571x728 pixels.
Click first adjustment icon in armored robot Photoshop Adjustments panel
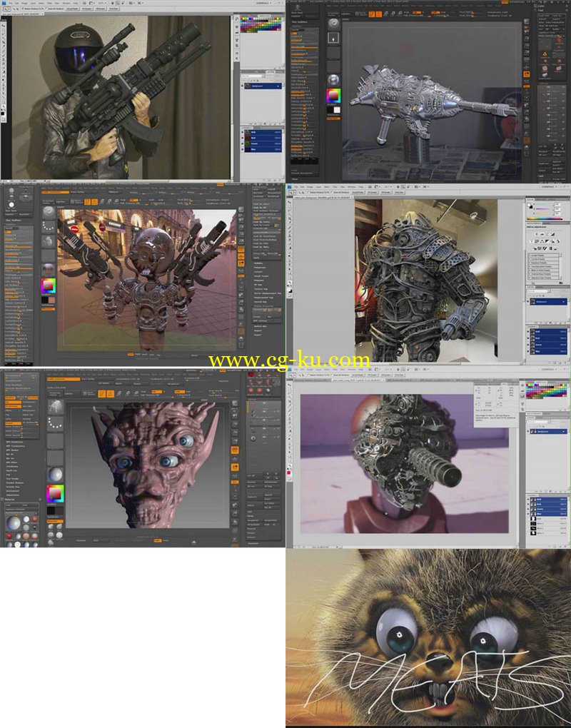[537, 234]
